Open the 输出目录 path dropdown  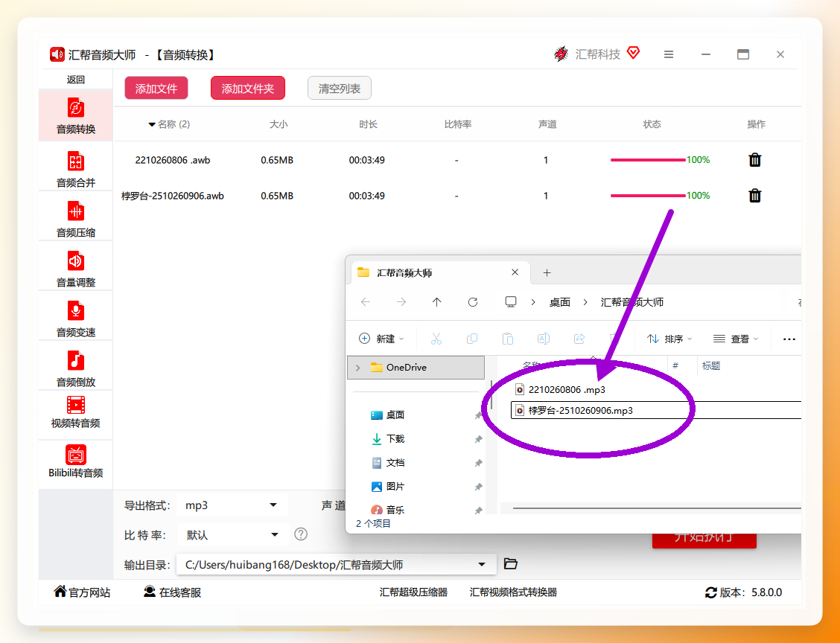(337, 564)
